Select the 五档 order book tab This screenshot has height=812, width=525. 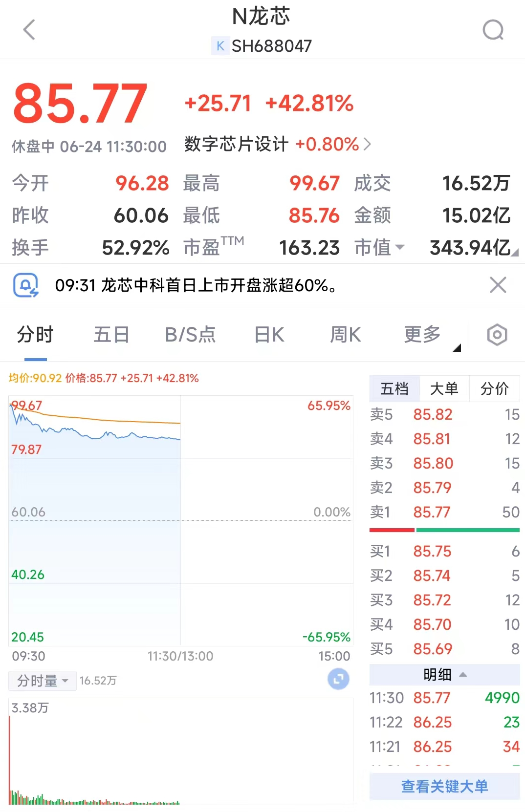394,388
